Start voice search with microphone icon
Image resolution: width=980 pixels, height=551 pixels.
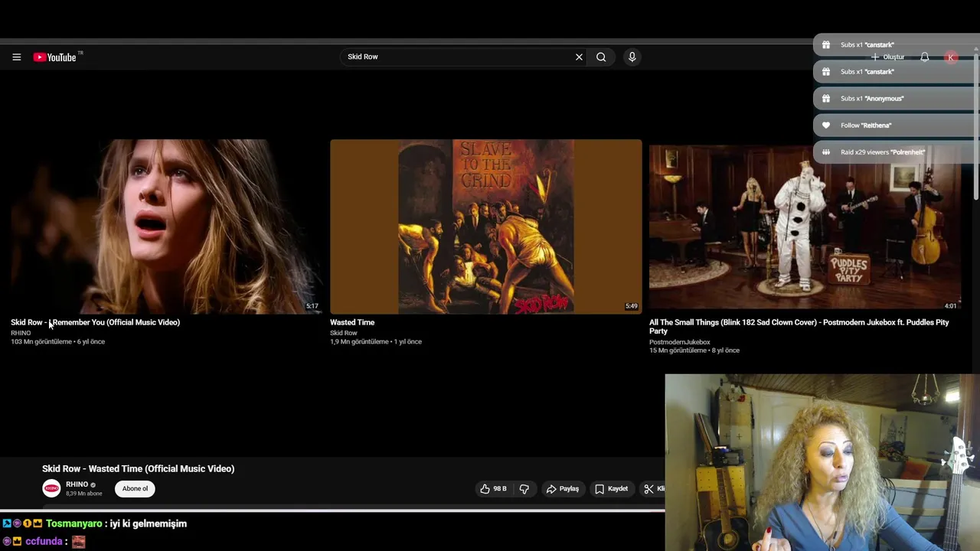632,57
